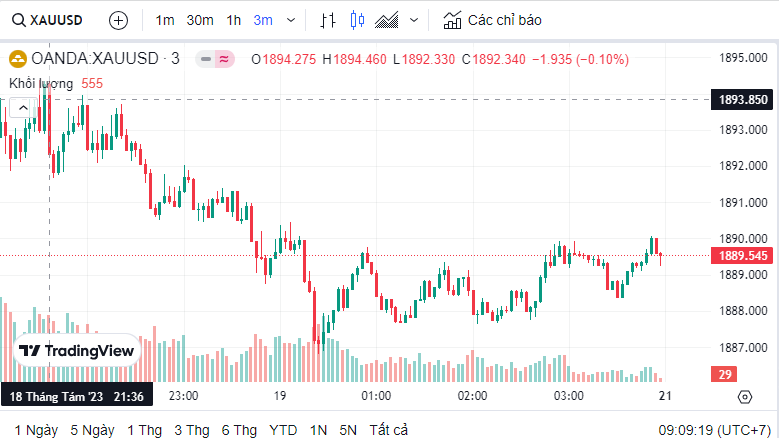Viewport: 779px width, 438px height.
Task: Toggle the pink wave indicator badge
Action: pyautogui.click(x=224, y=59)
